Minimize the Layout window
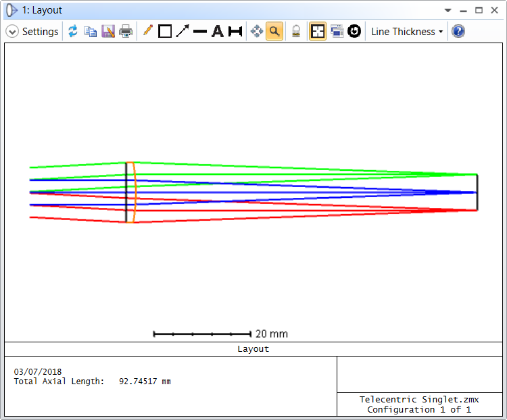The height and width of the screenshot is (420, 507). click(463, 11)
